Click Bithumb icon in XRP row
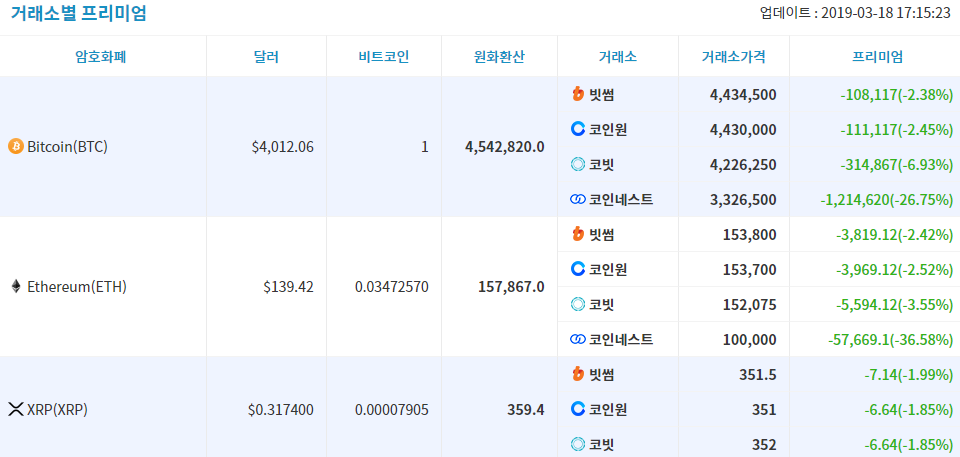 pos(577,374)
